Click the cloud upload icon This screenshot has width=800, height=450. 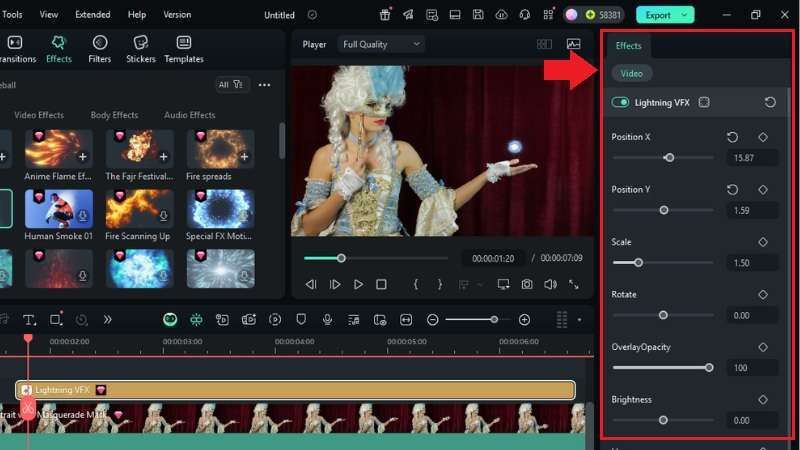501,15
